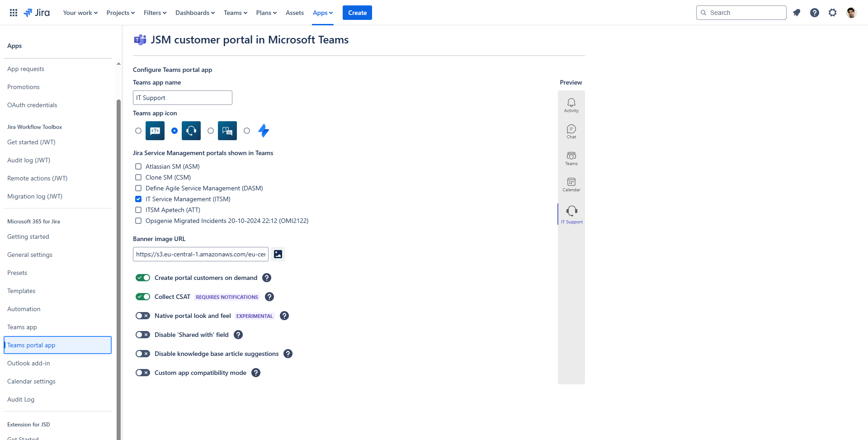Enable Native portal look and feel

[143, 316]
